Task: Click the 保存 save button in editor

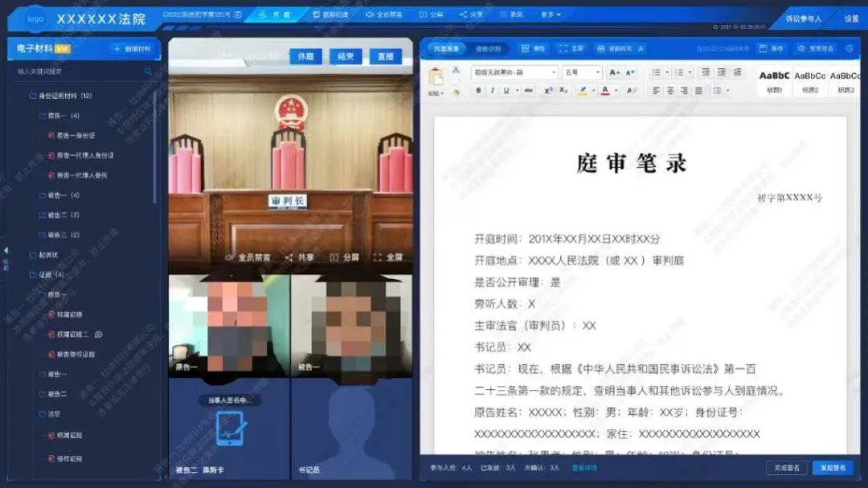Action: coord(771,49)
